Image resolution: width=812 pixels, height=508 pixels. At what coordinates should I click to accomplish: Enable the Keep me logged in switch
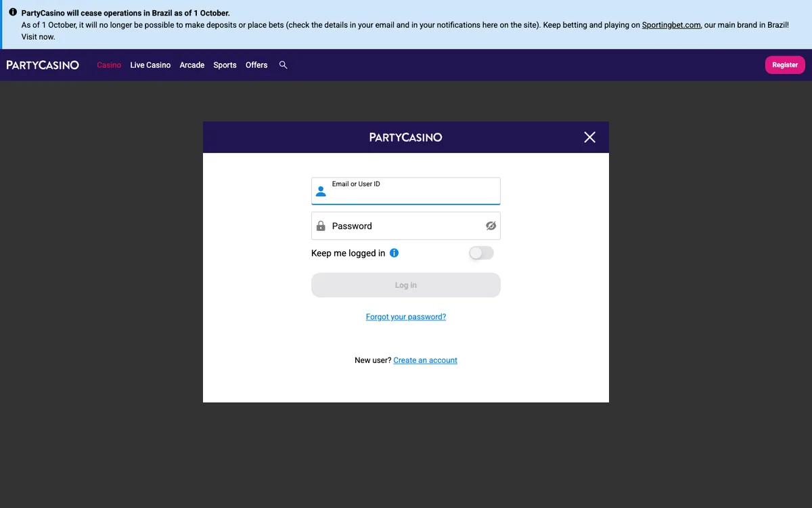tap(481, 253)
